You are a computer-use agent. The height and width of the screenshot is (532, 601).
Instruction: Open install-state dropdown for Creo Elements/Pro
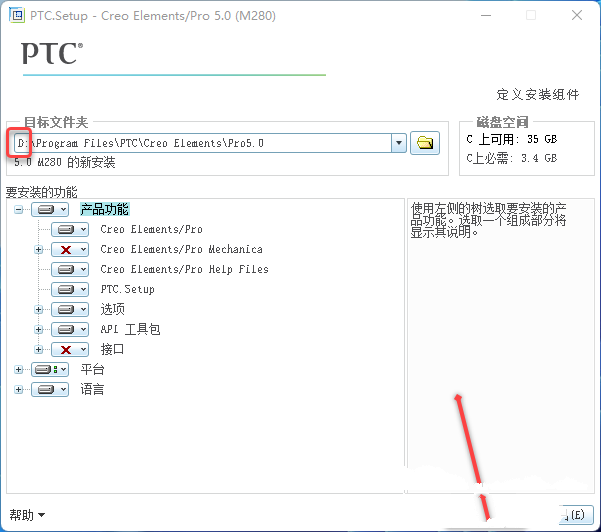[x=84, y=229]
